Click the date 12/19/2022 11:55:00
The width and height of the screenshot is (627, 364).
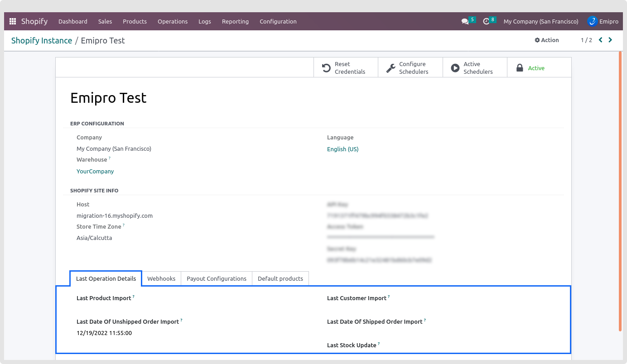point(104,333)
